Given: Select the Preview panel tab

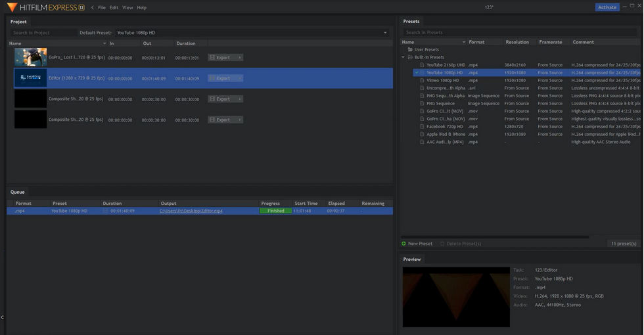Looking at the screenshot, I should coord(412,259).
